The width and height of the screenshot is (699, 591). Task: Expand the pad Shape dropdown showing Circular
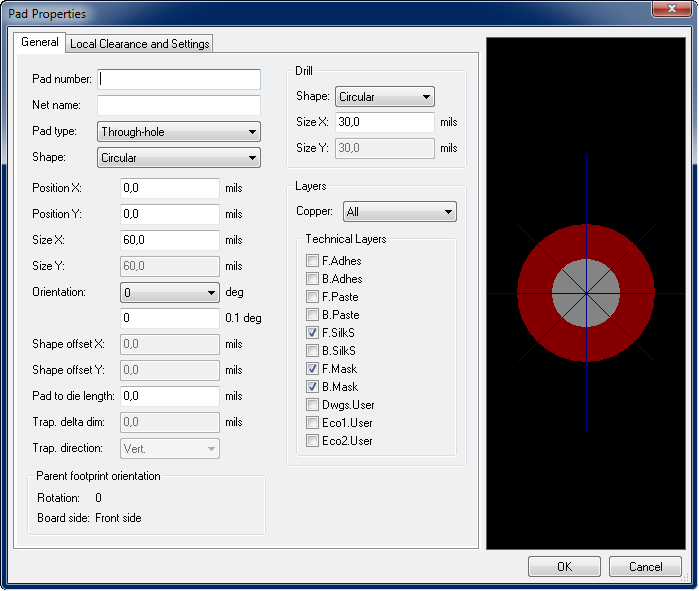click(179, 157)
